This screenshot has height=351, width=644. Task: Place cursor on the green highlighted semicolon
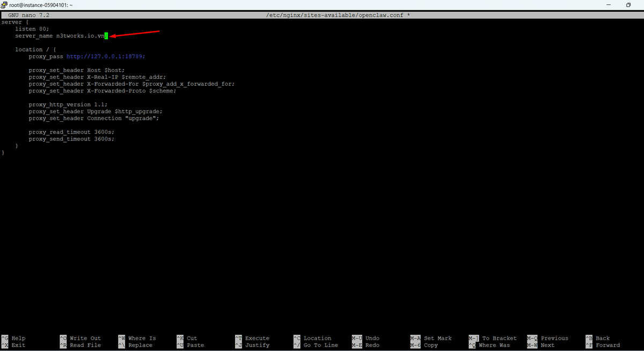[x=106, y=35]
